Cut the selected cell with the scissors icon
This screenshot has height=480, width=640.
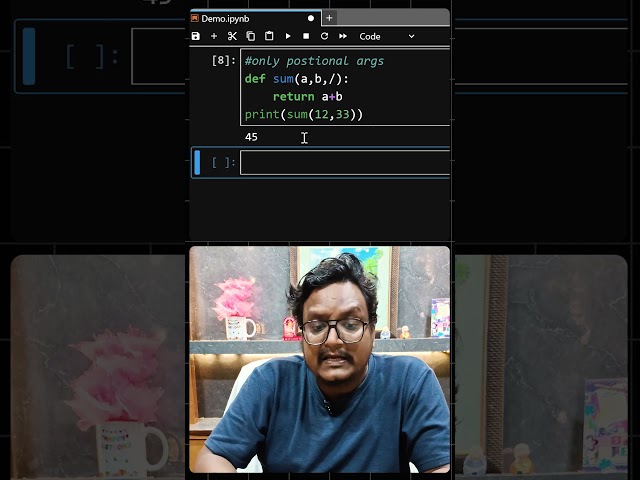click(232, 36)
